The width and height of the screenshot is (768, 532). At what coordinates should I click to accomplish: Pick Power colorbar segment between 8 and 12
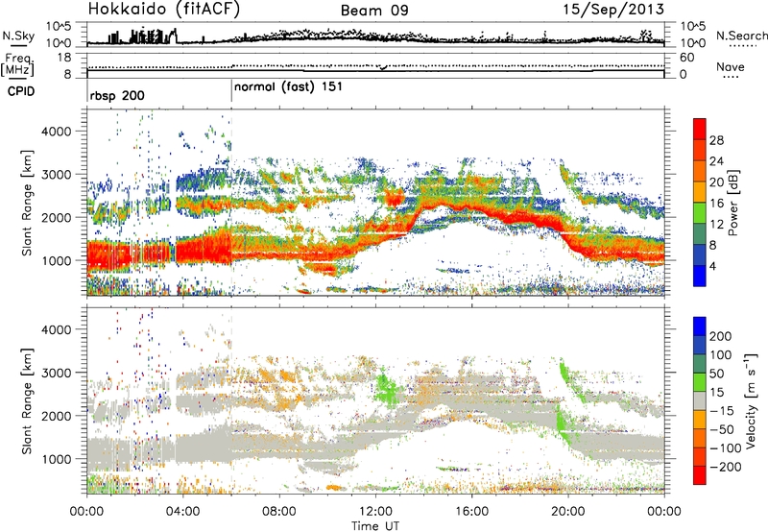700,233
